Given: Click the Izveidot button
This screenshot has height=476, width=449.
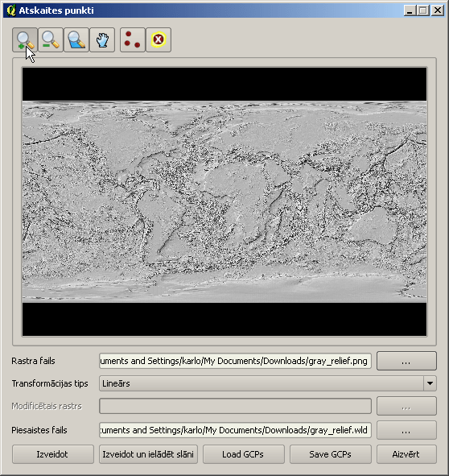Looking at the screenshot, I should click(53, 454).
